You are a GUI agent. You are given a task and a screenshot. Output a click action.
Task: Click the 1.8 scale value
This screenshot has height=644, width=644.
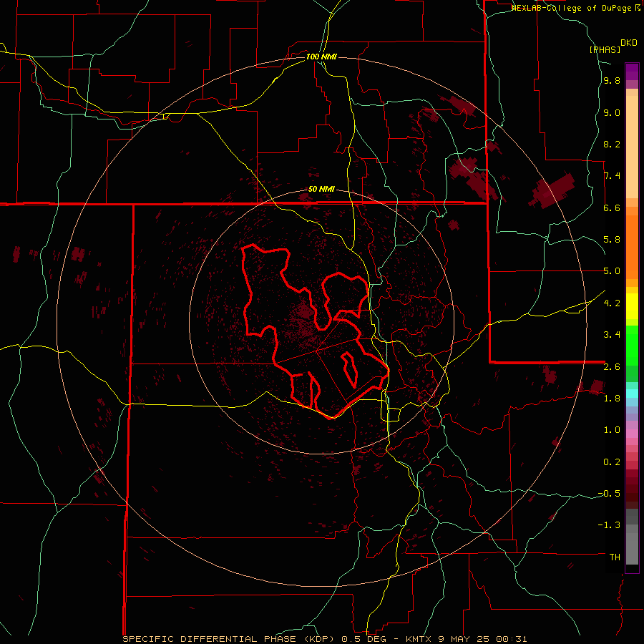point(612,399)
